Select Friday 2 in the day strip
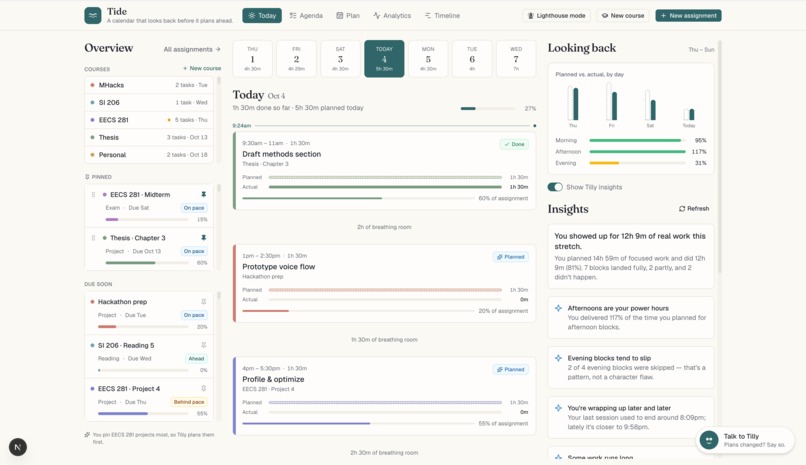Viewport: 806px width, 465px height. (296, 59)
